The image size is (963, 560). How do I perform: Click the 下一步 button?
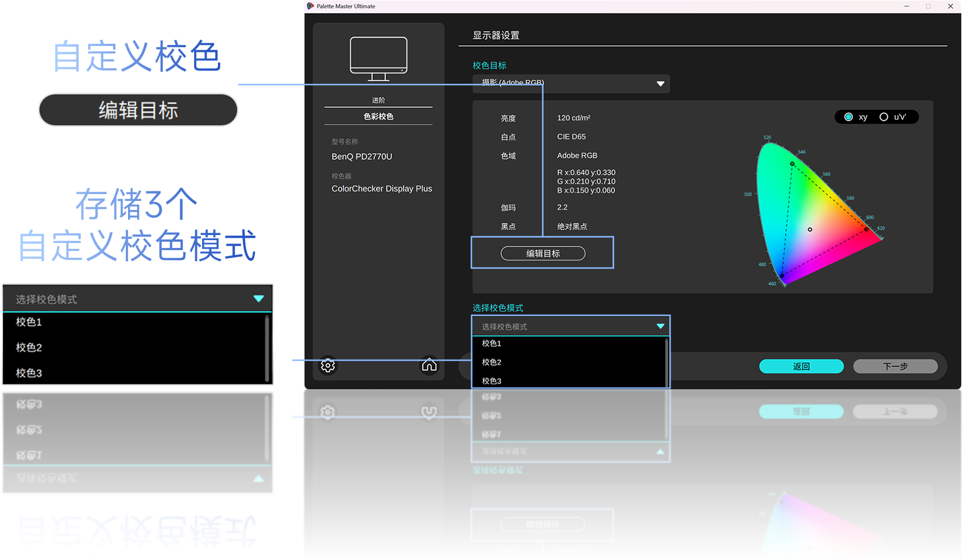[x=895, y=367]
